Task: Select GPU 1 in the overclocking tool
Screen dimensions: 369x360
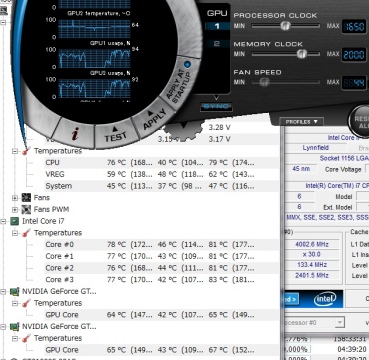Action: point(217,26)
